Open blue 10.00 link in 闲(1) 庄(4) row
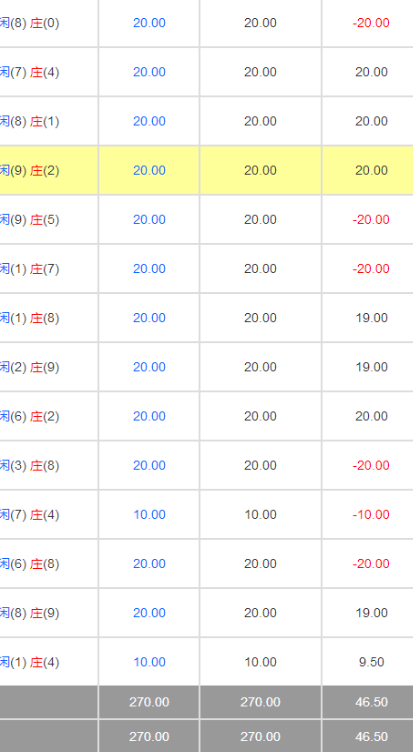This screenshot has width=413, height=752. point(149,662)
